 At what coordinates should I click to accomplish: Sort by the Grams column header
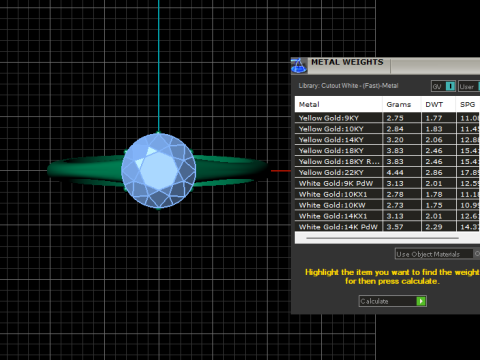(402, 104)
